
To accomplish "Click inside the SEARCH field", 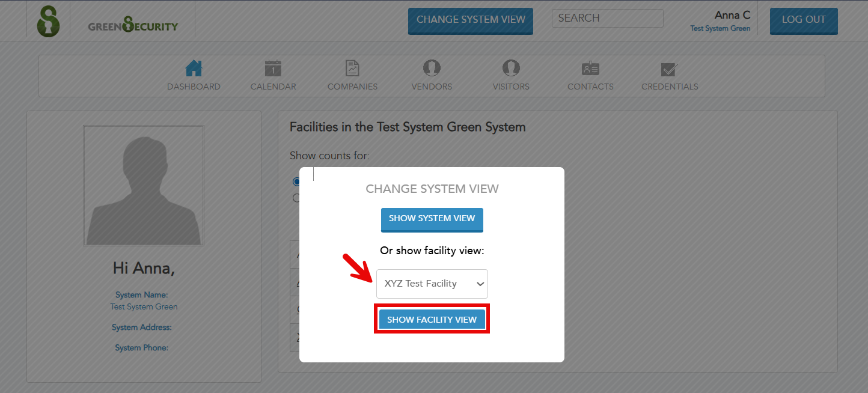I will [607, 18].
